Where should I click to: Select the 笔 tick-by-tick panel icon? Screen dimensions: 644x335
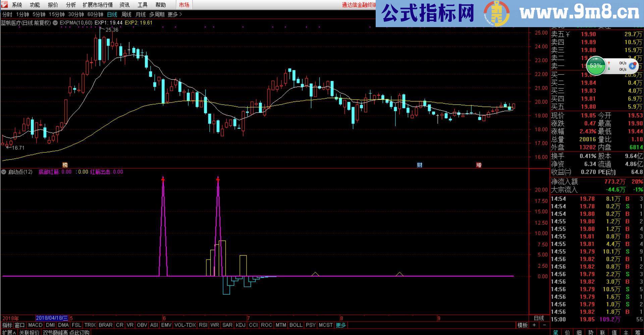point(555,332)
